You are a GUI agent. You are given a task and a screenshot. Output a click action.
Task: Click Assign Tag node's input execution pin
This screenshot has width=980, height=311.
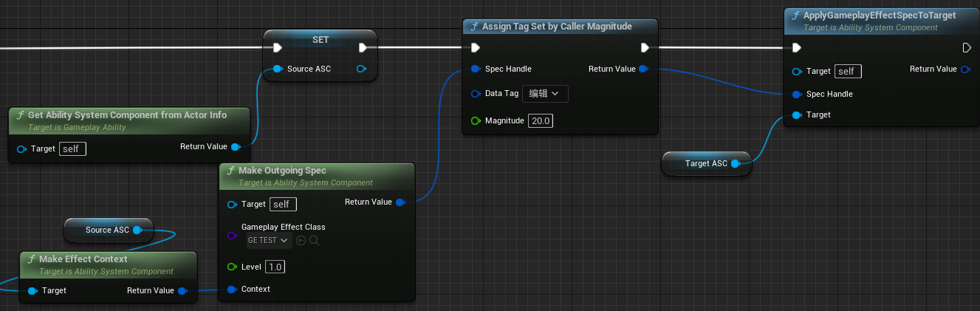[x=476, y=48]
